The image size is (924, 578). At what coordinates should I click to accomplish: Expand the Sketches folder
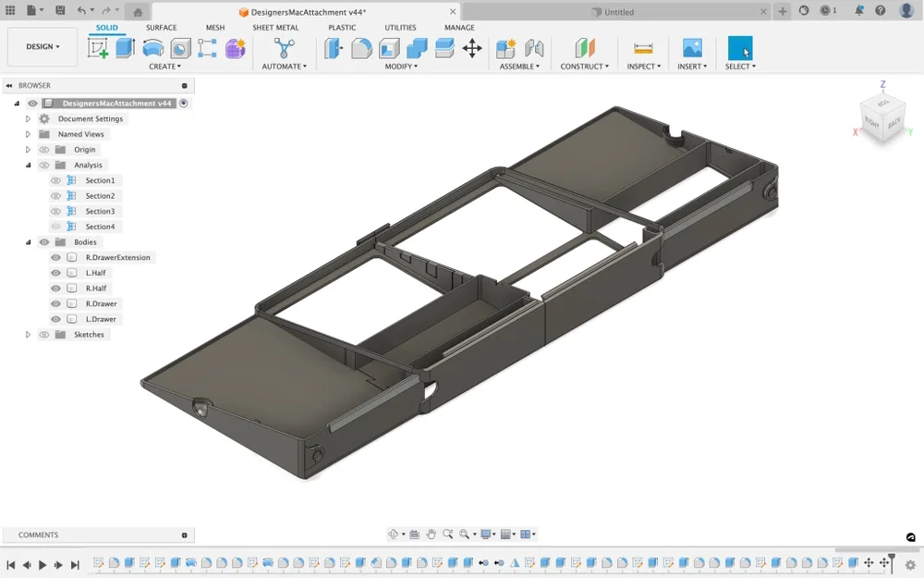click(x=28, y=335)
